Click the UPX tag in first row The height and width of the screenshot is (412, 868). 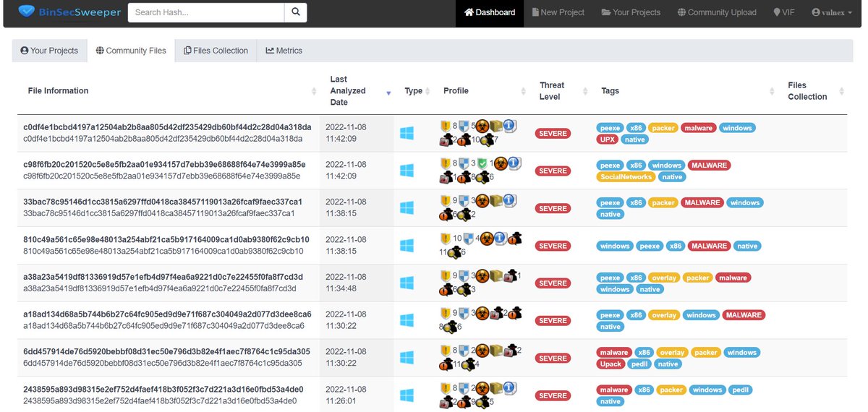(x=607, y=140)
